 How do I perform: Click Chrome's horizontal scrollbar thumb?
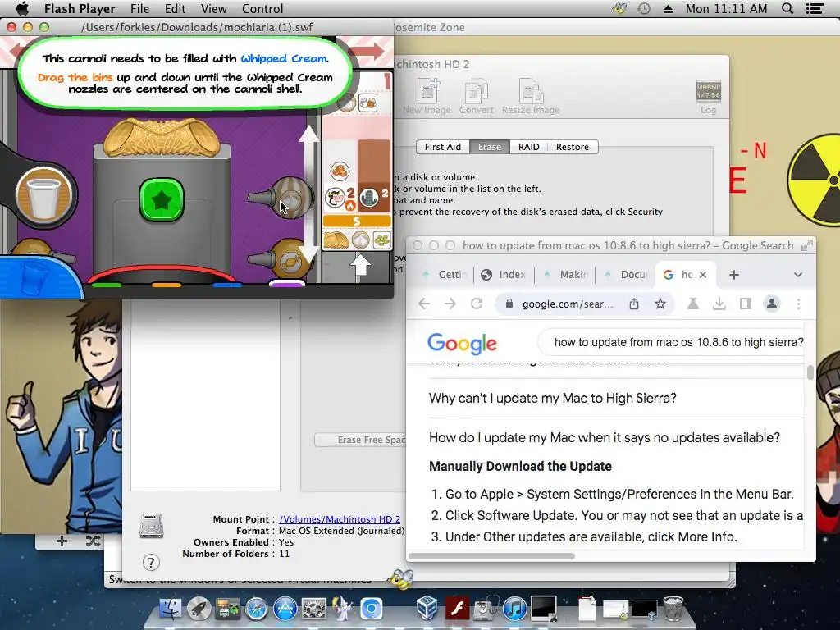[x=492, y=556]
